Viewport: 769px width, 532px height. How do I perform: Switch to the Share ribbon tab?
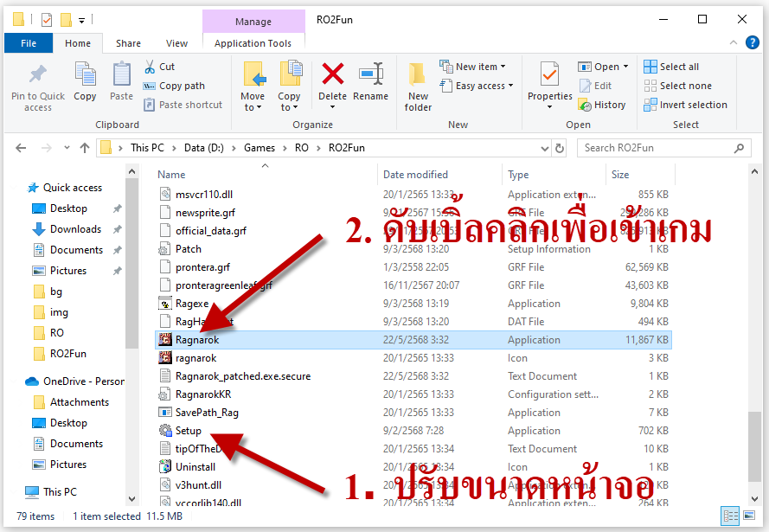point(128,43)
